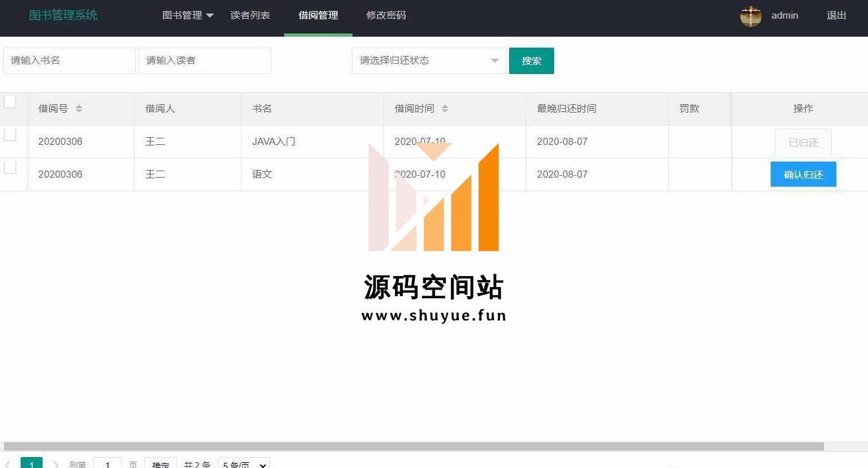This screenshot has height=468, width=868.
Task: Click the 共 2 条 total count text
Action: point(197,464)
